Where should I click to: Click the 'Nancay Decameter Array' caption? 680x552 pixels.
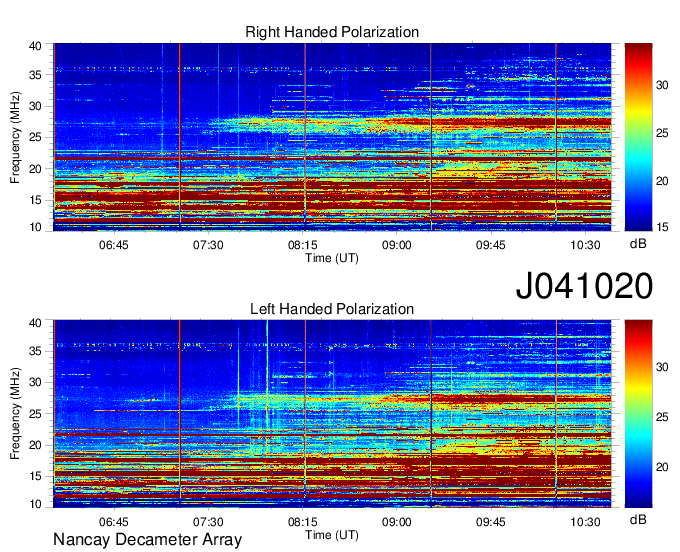147,539
